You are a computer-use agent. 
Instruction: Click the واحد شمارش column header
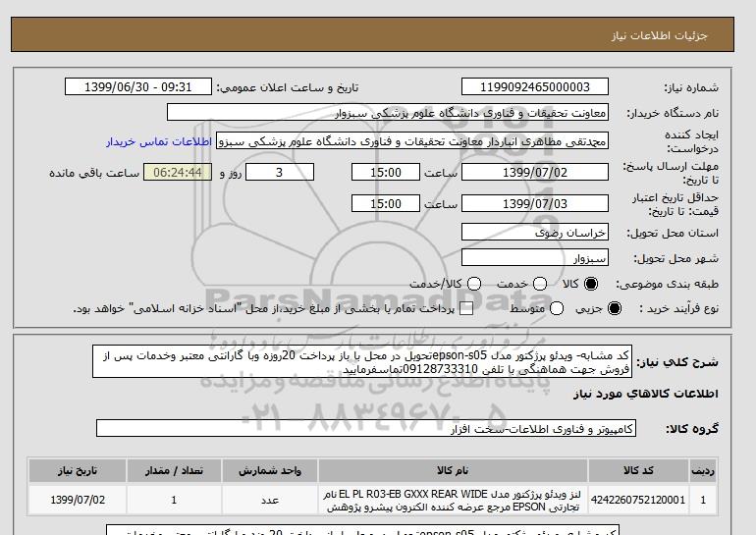click(x=270, y=471)
